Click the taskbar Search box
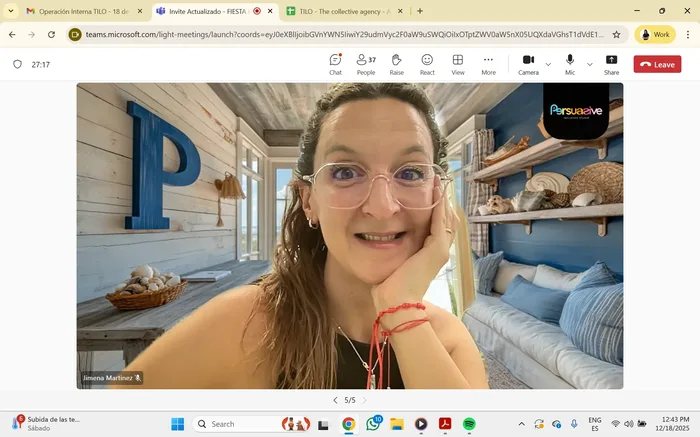This screenshot has width=700, height=437. coord(251,424)
